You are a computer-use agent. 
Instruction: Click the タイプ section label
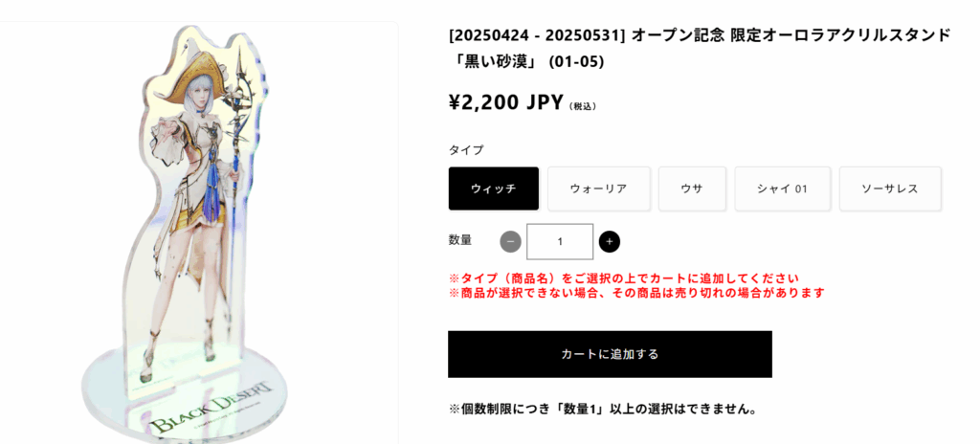(x=466, y=150)
